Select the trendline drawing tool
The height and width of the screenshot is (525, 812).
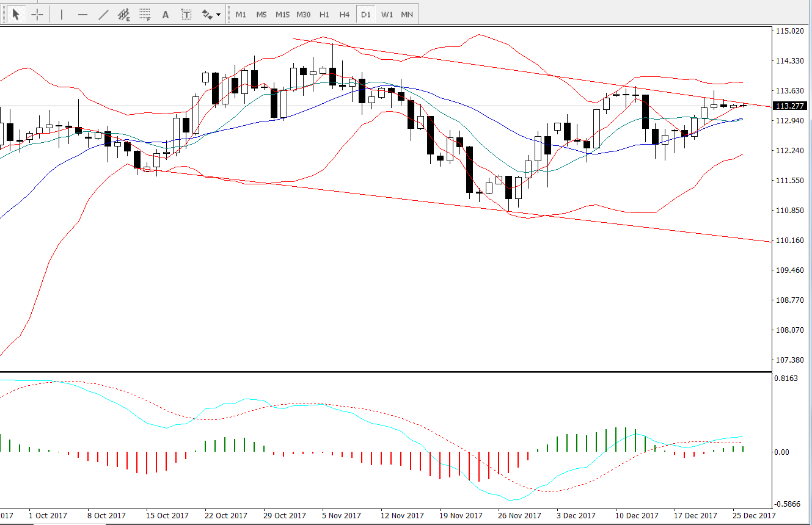click(104, 14)
